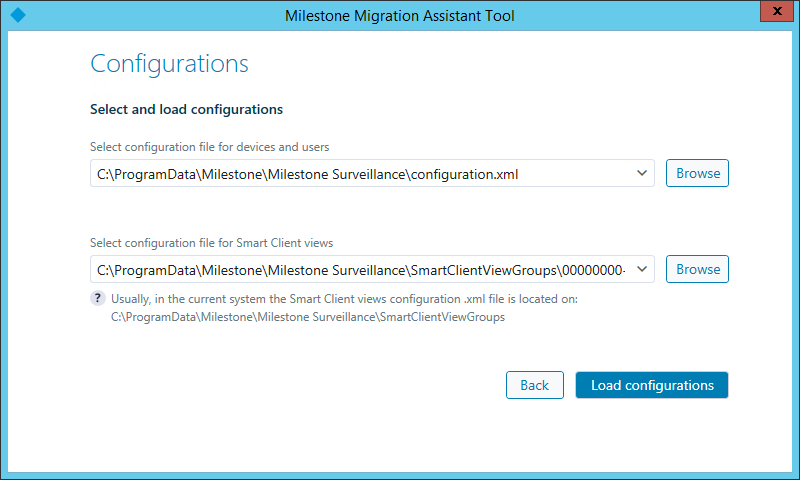Click the blue window border at the bottom

tap(400, 476)
